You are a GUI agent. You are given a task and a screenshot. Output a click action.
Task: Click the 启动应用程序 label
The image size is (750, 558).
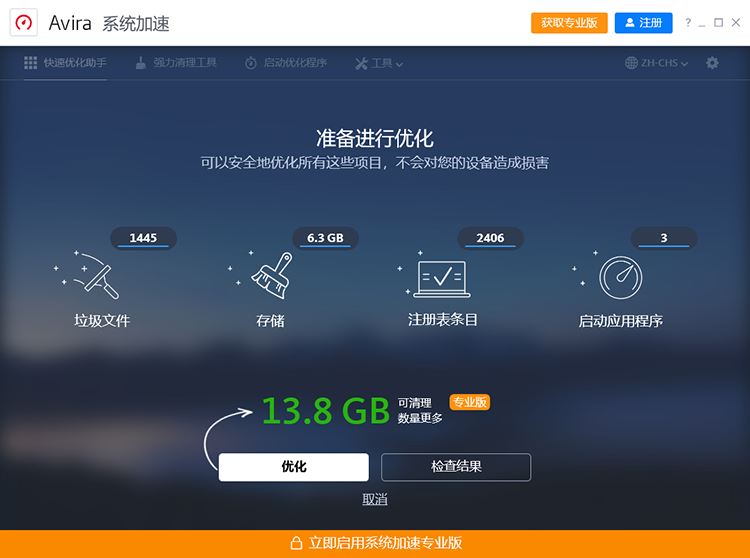click(x=620, y=320)
